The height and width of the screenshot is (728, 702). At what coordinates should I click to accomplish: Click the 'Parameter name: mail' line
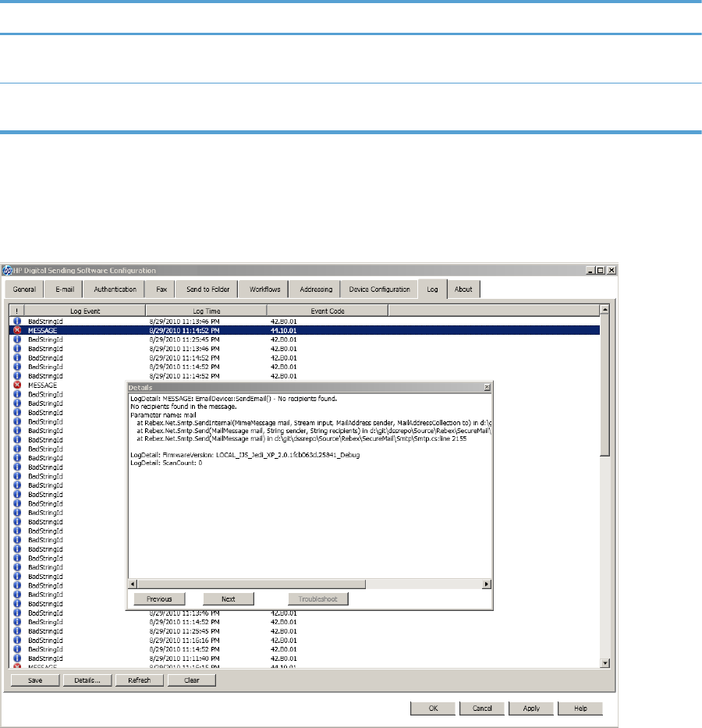click(x=163, y=415)
